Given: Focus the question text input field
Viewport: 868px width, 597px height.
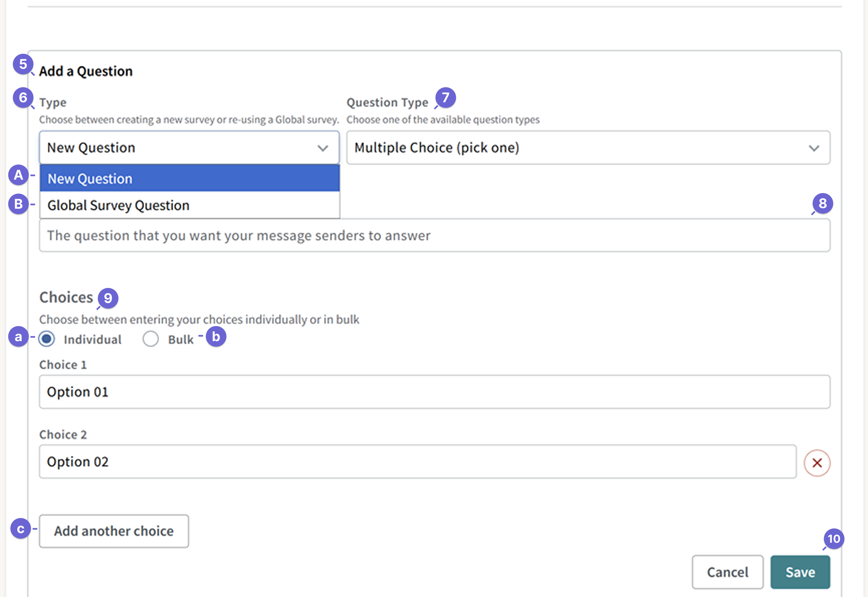Looking at the screenshot, I should point(434,235).
